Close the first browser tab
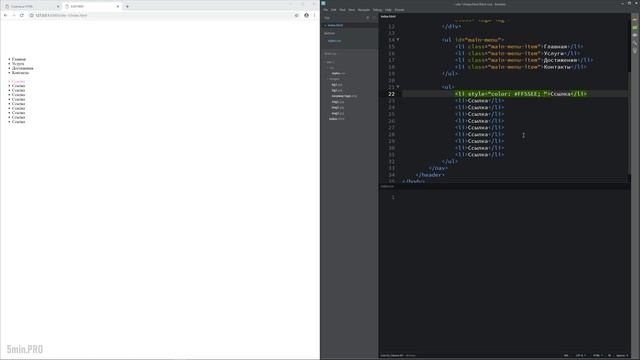The height and width of the screenshot is (360, 640). pos(58,7)
